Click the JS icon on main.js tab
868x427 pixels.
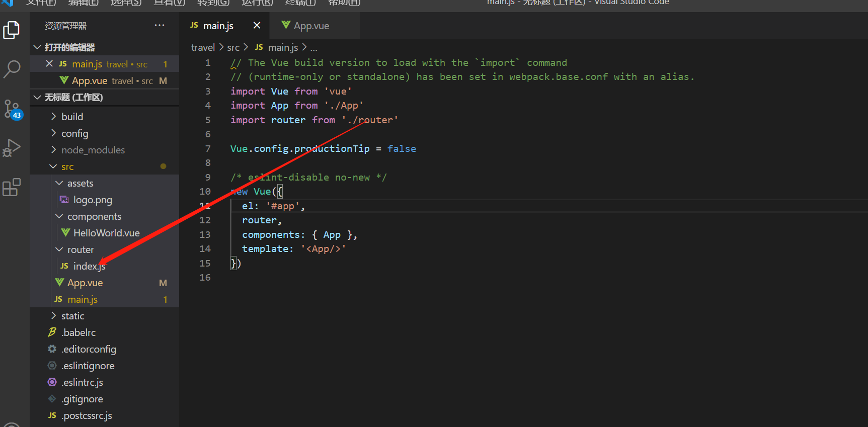coord(194,25)
